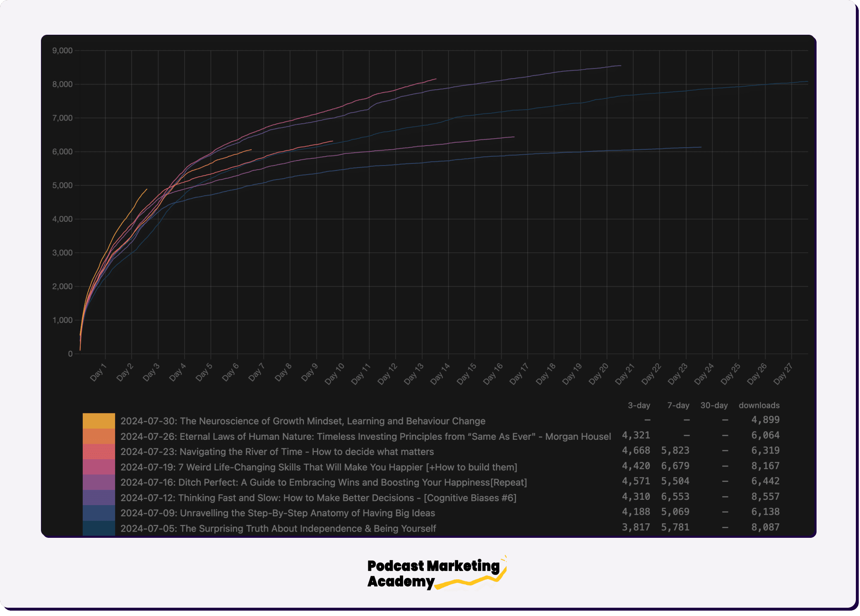The width and height of the screenshot is (860, 616).
Task: Select episode Thinking Fast and Slow
Action: 319,498
